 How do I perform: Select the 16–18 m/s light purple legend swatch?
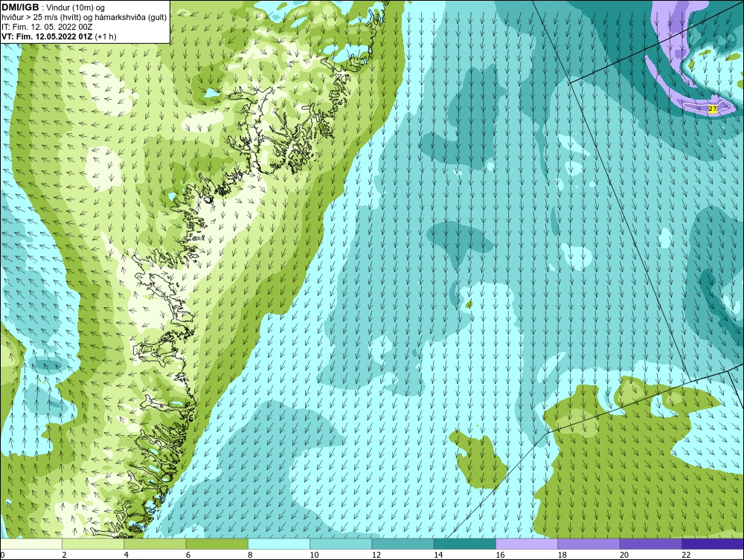click(527, 544)
